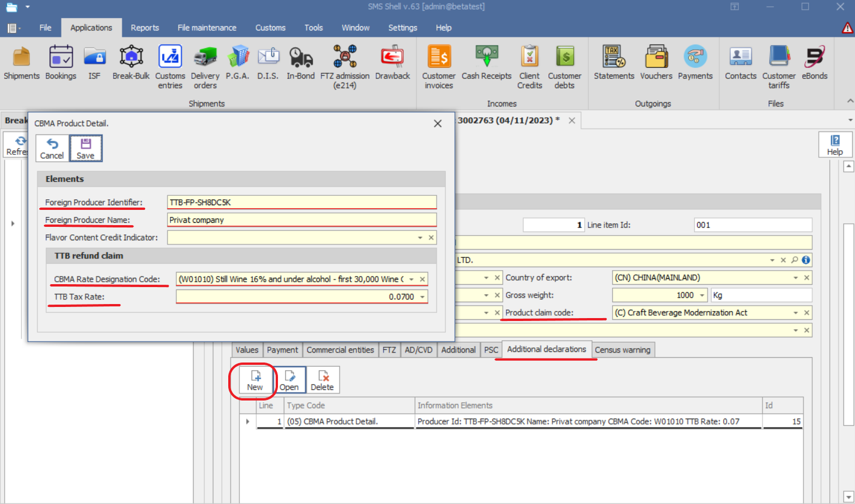Click Foreign Producer Name input field
855x504 pixels.
click(302, 220)
